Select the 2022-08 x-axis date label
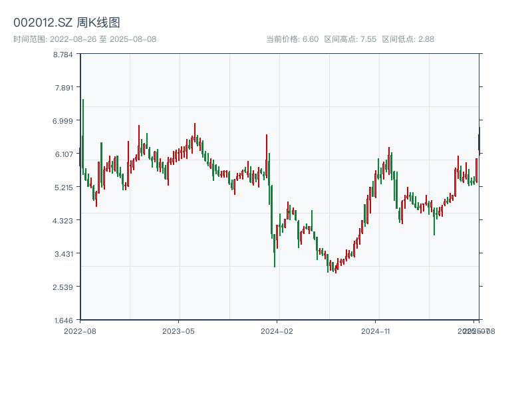The width and height of the screenshot is (532, 399). [80, 331]
